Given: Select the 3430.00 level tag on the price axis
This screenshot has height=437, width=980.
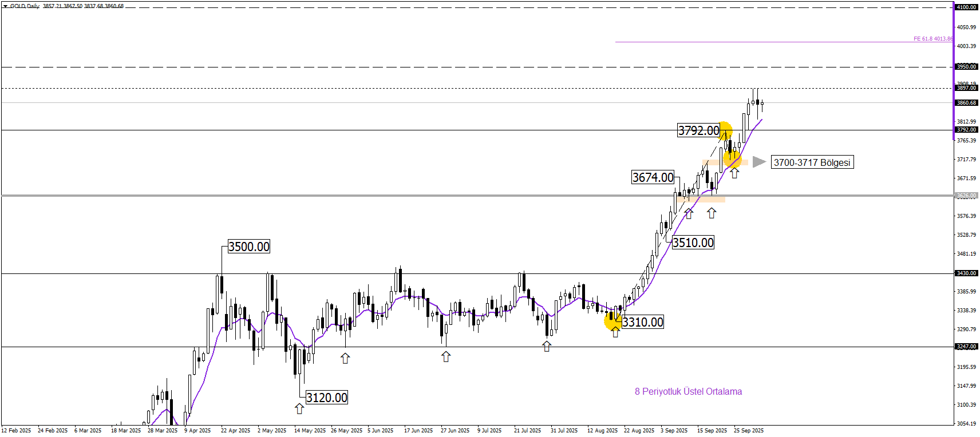Looking at the screenshot, I should pyautogui.click(x=966, y=273).
